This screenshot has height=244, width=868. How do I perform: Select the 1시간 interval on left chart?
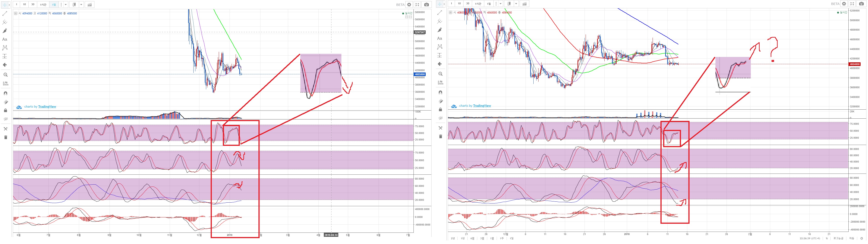(43, 5)
